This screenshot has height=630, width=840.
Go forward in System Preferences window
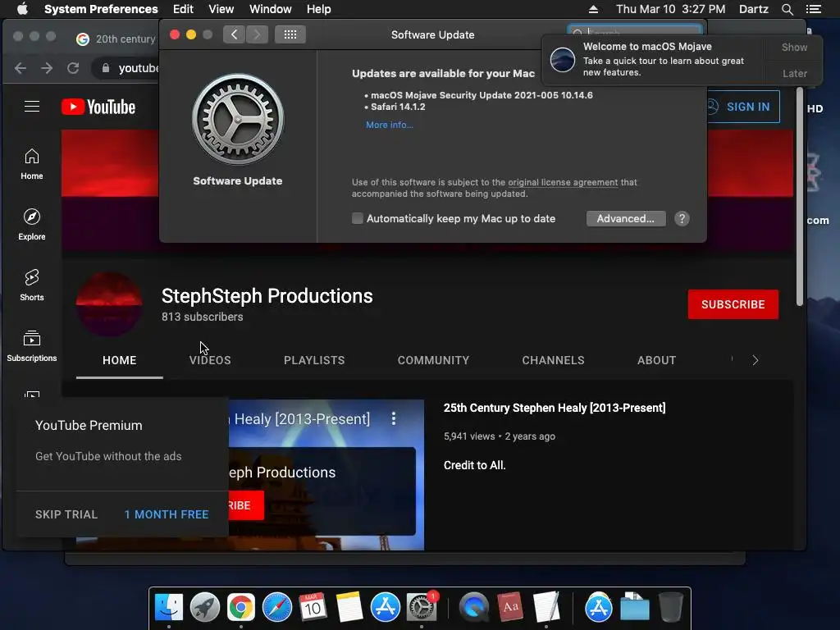click(x=257, y=34)
